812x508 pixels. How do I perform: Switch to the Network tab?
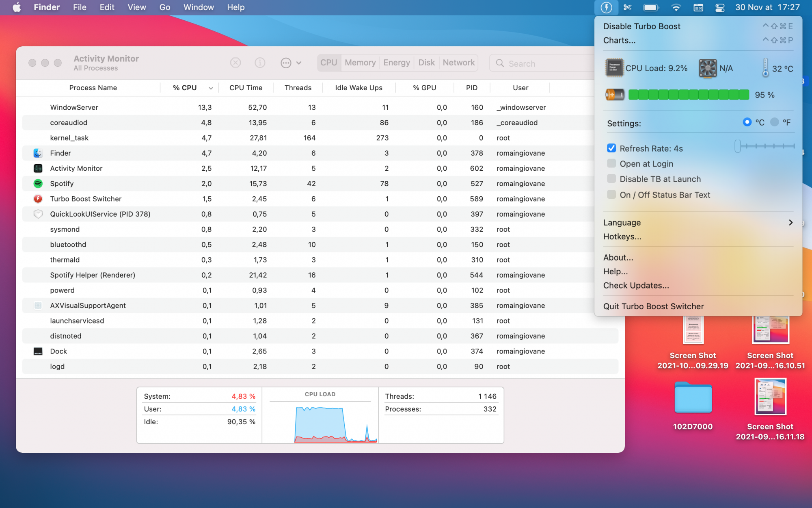coord(459,63)
